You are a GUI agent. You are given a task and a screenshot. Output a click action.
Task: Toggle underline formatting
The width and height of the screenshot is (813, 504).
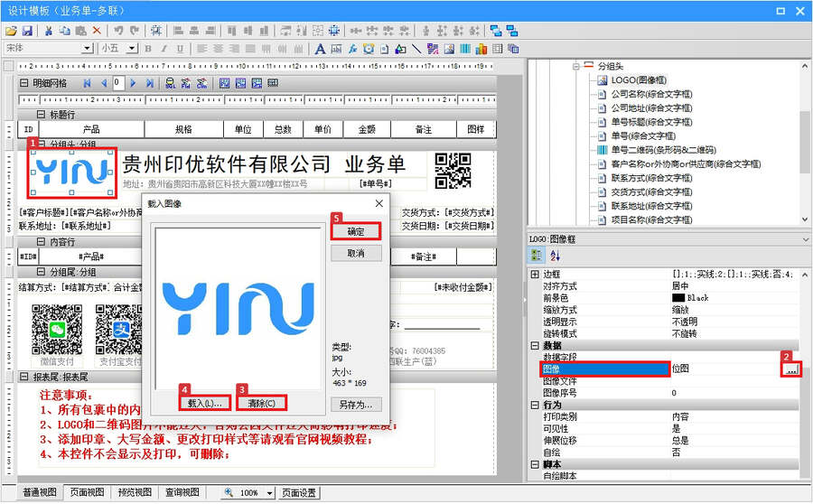tap(180, 49)
